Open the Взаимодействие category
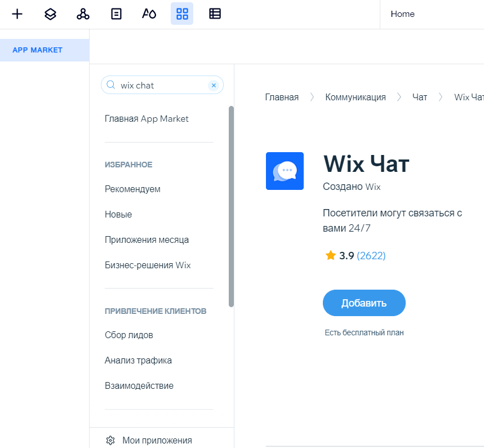This screenshot has width=484, height=448. (139, 385)
